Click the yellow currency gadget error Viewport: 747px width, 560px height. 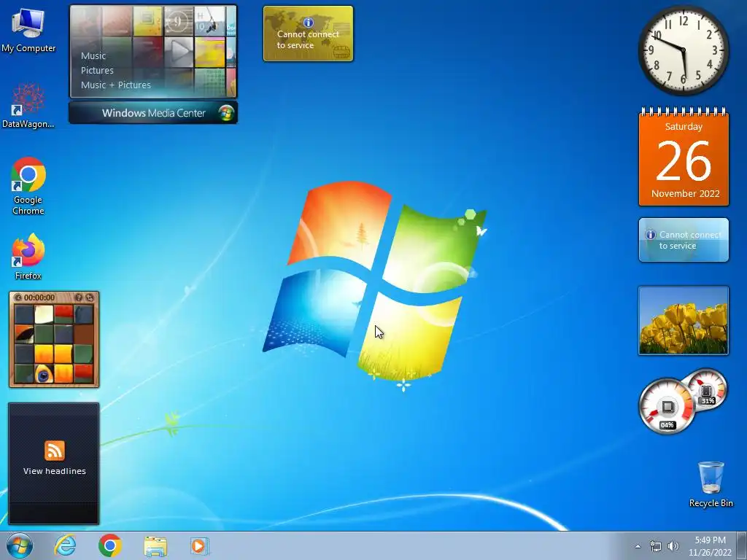(x=309, y=34)
